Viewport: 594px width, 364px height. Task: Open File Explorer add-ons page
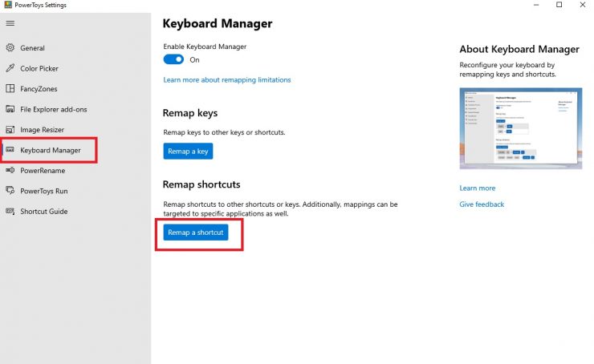pyautogui.click(x=54, y=109)
